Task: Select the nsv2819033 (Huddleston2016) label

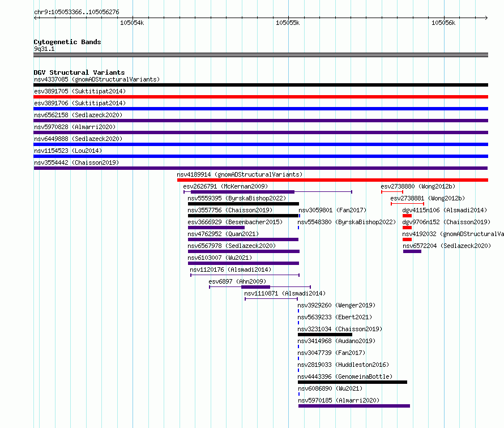Action: point(343,365)
